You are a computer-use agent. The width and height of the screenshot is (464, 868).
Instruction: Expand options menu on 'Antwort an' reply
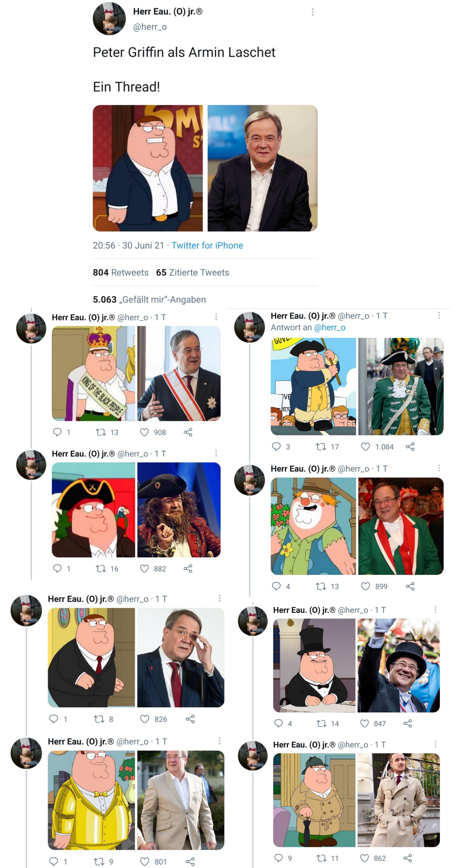(x=439, y=315)
